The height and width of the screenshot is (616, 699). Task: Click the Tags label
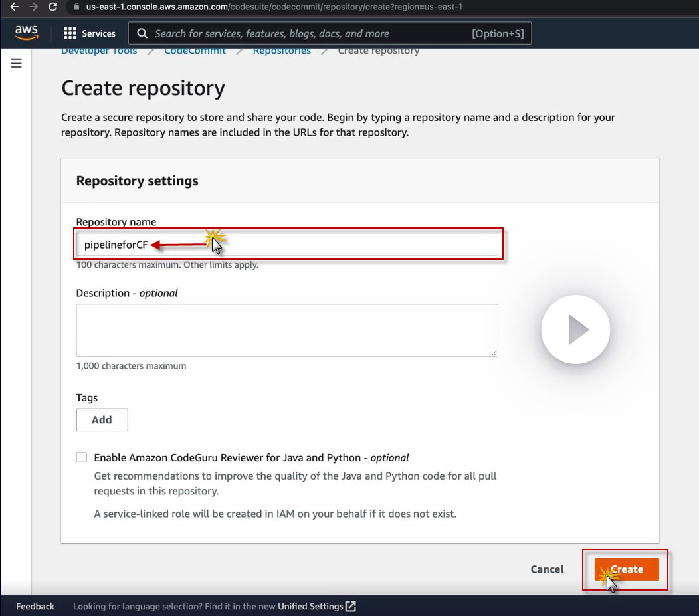coord(87,397)
